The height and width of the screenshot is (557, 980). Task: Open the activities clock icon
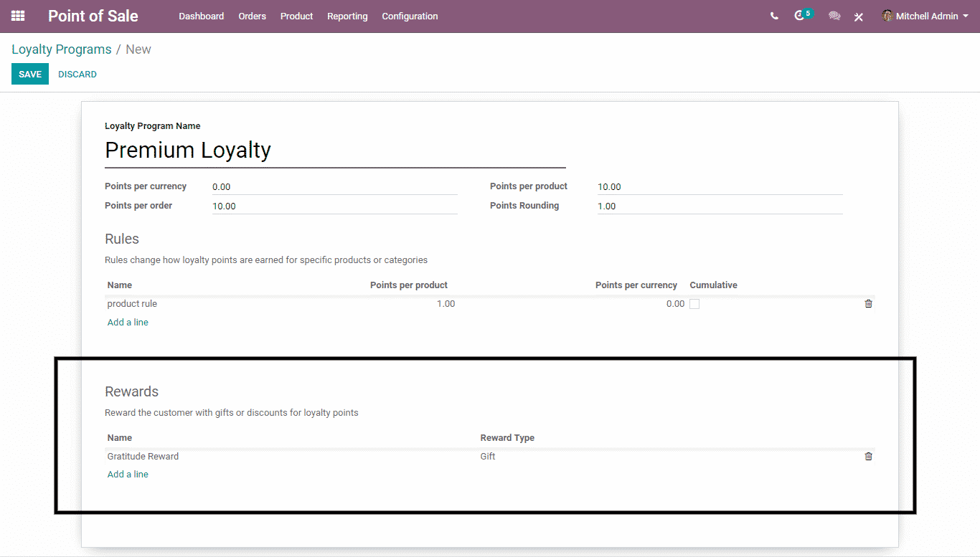pyautogui.click(x=799, y=16)
